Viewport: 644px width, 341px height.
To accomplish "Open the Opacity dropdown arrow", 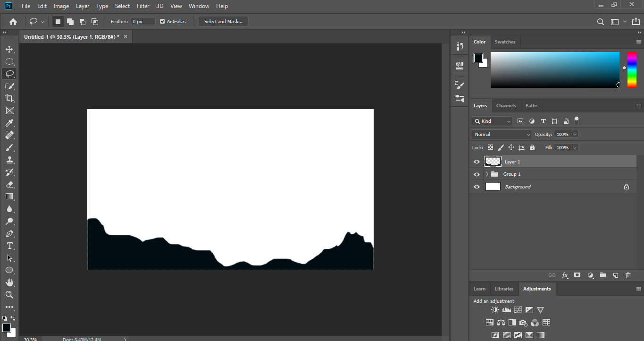I will [574, 135].
